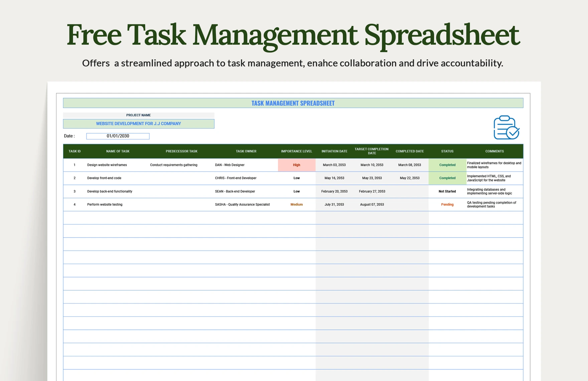
Task: Select the Medium importance cell for task 4
Action: 296,204
